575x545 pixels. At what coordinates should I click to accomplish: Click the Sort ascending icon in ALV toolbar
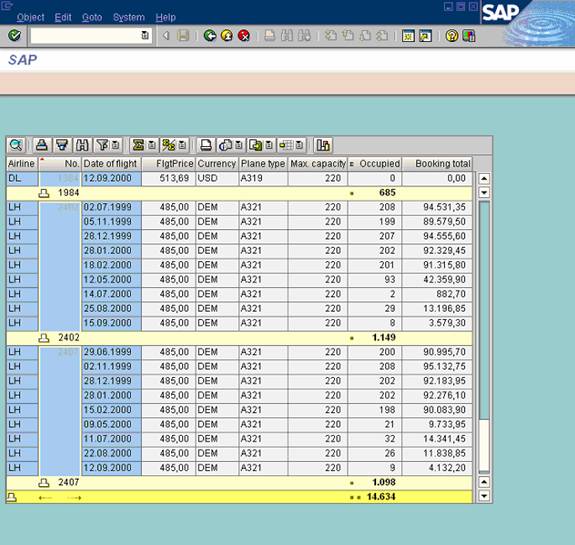[42, 145]
